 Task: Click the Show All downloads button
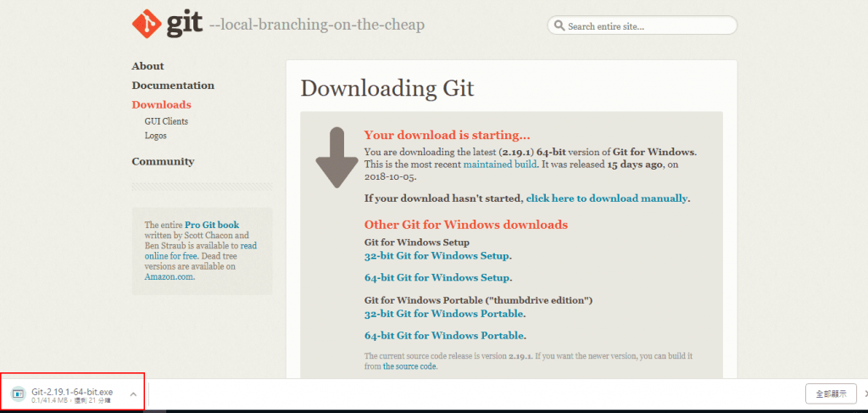[x=831, y=394]
